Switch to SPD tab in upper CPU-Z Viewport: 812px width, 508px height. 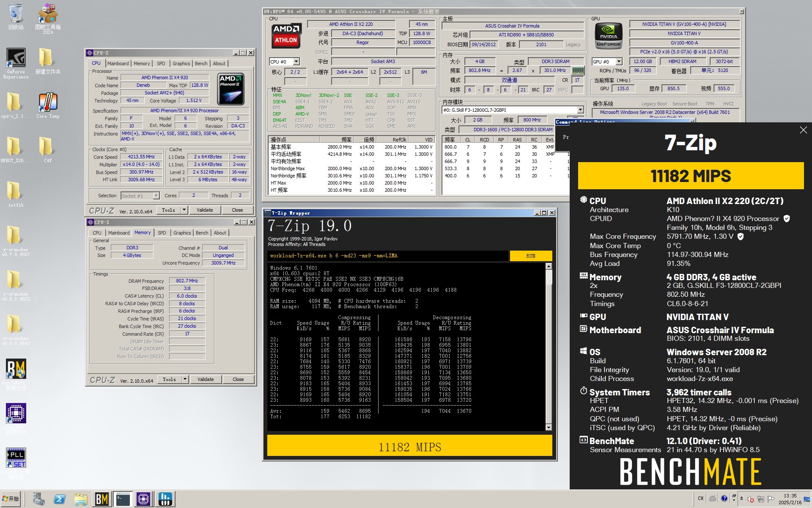[x=161, y=63]
